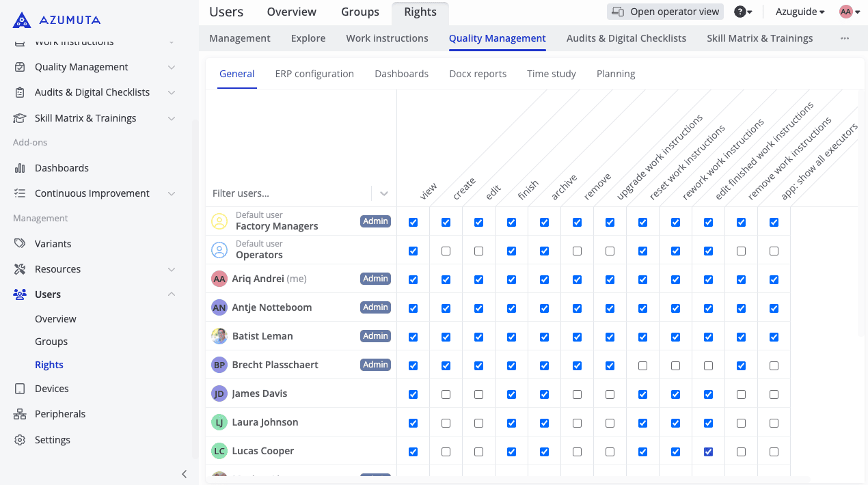Image resolution: width=868 pixels, height=485 pixels.
Task: Enable reset work instructions for Brecht Plasschaert
Action: (x=642, y=365)
